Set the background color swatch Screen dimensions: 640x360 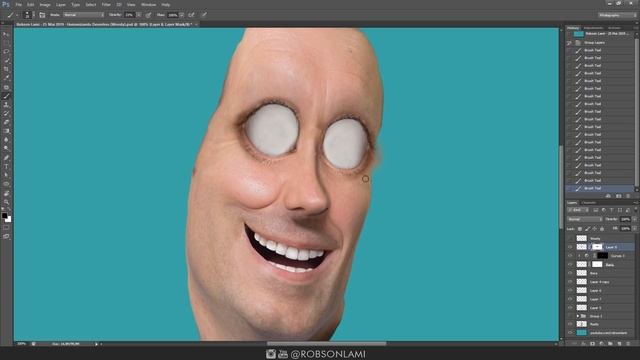pos(9,220)
